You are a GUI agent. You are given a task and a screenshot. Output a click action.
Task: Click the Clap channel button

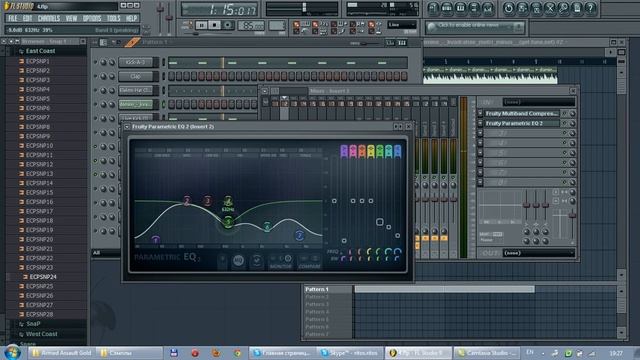(x=136, y=76)
